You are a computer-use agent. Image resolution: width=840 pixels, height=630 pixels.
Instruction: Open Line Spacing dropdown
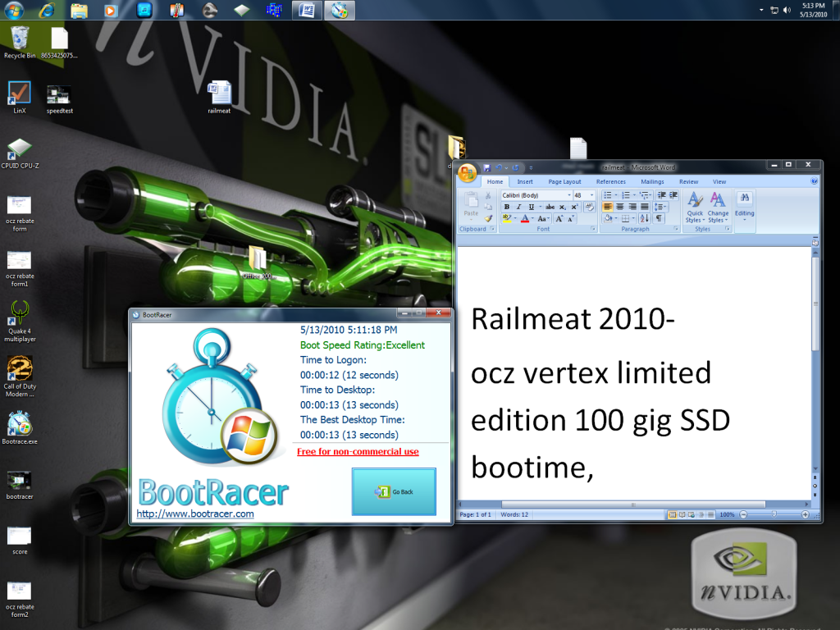coord(660,207)
